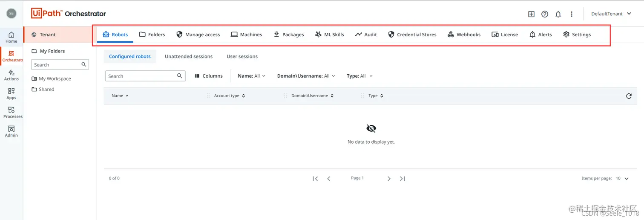Select My Folders in the panel
The image size is (644, 220).
pyautogui.click(x=48, y=51)
